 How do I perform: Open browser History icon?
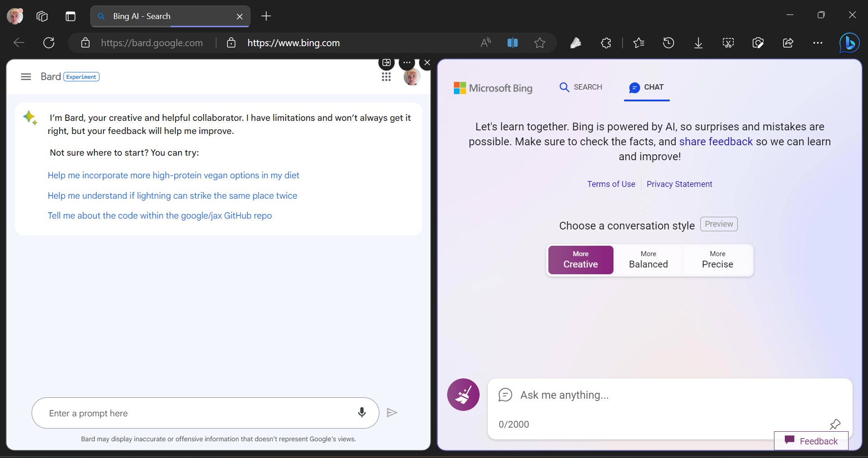click(x=669, y=43)
